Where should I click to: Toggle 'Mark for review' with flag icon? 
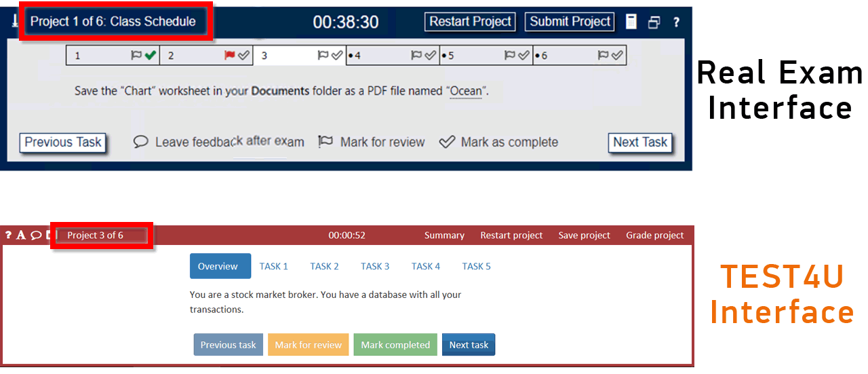point(372,142)
